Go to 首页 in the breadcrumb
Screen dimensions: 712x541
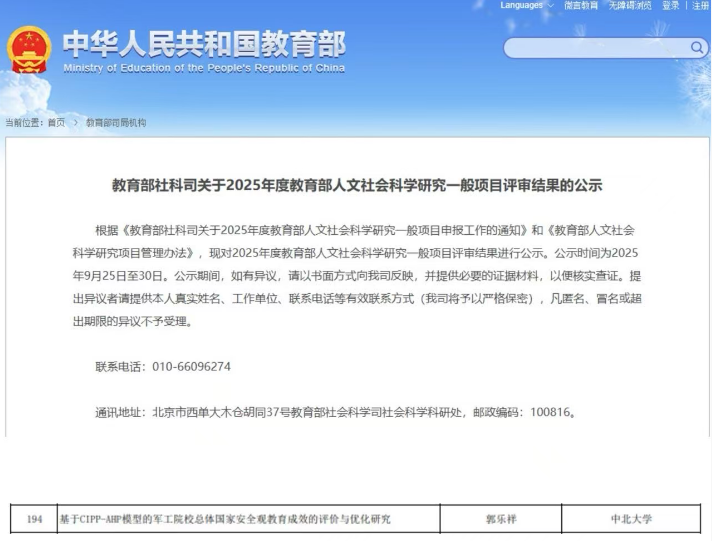(x=56, y=122)
